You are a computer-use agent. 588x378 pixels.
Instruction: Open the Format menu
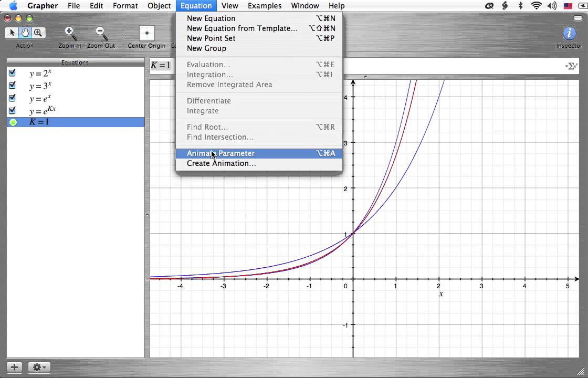tap(125, 6)
